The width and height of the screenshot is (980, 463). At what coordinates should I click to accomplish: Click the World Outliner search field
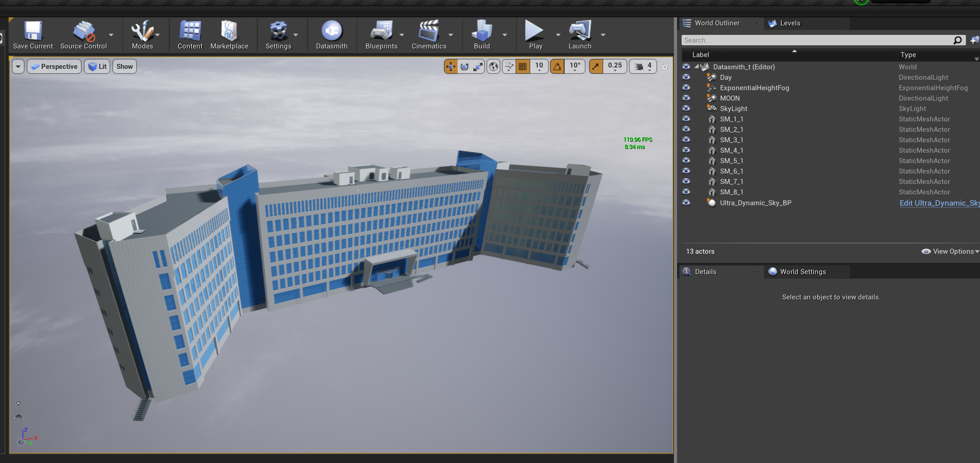point(816,40)
